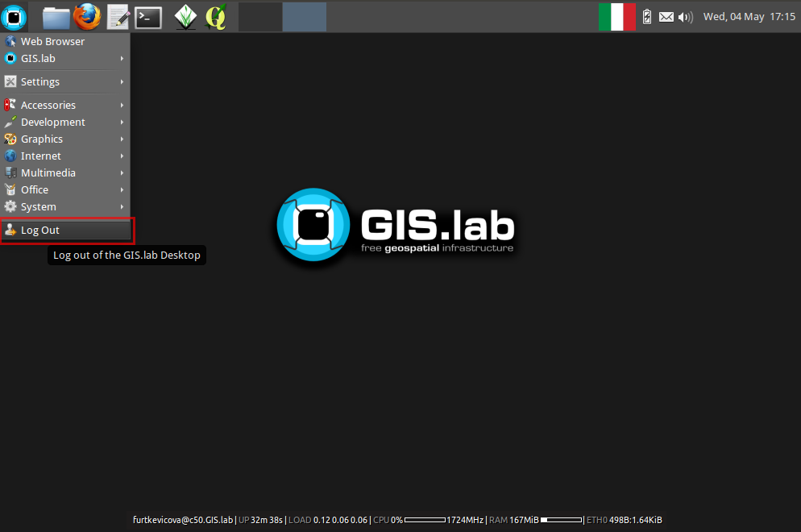The image size is (801, 532).
Task: Click the Web Browser globe icon in menu
Action: (x=10, y=41)
